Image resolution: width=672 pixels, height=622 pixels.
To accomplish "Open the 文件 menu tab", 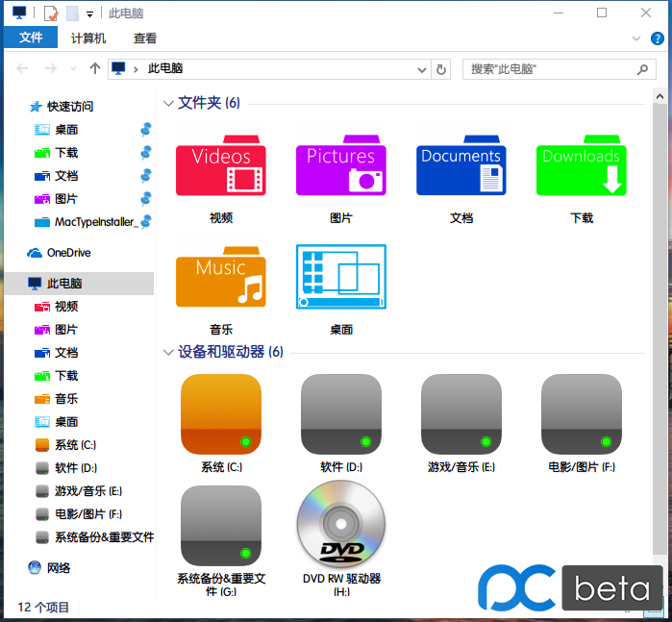I will click(31, 38).
